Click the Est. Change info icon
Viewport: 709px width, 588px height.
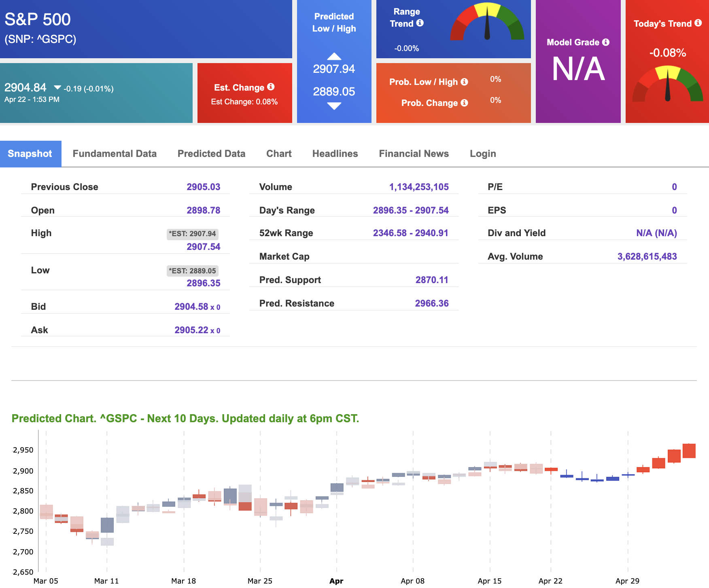pyautogui.click(x=271, y=87)
